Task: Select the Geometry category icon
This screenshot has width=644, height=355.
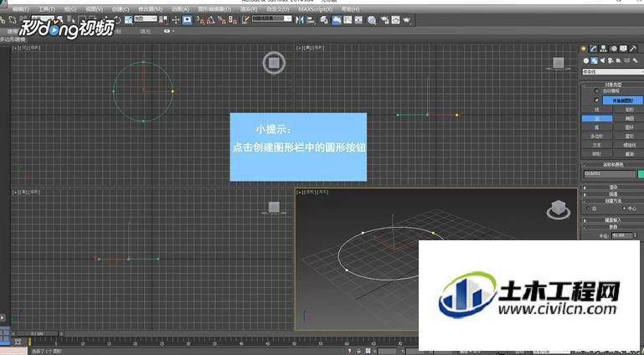Action: 586,60
